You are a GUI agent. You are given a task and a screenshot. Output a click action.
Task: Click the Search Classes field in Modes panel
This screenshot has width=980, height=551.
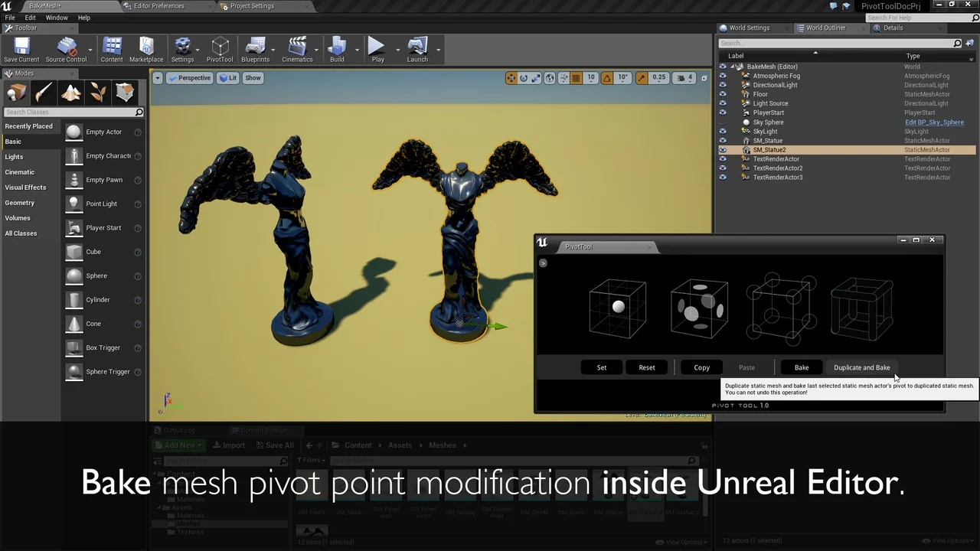pos(69,111)
